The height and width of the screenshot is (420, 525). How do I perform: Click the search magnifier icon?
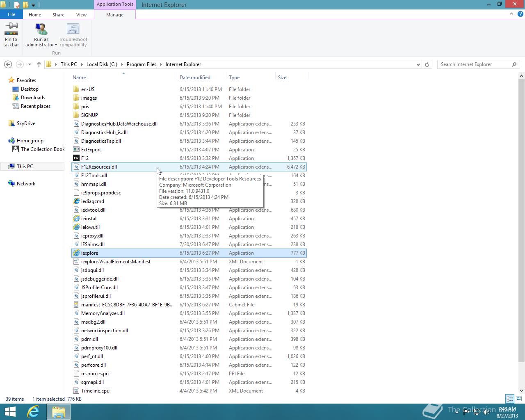click(514, 64)
